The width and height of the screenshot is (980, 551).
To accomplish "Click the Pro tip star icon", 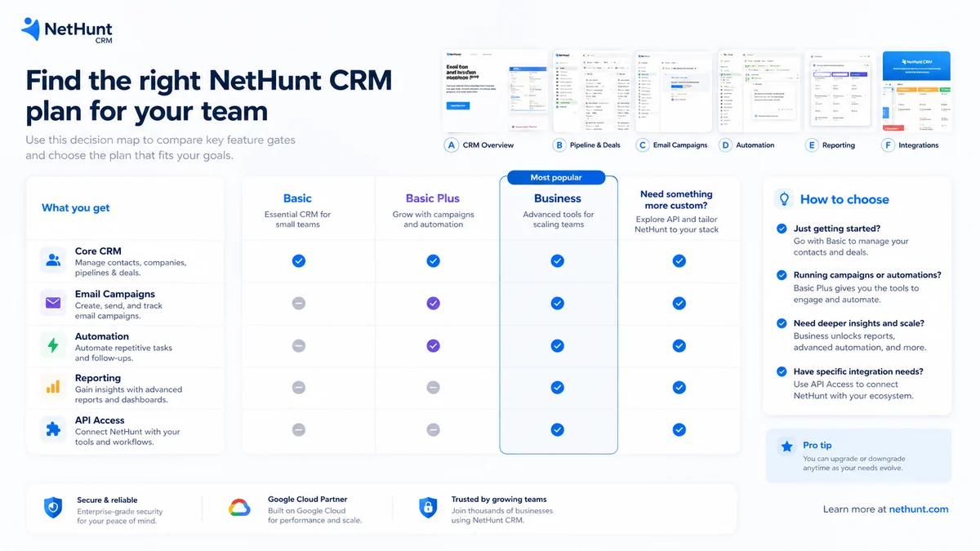I will (786, 447).
